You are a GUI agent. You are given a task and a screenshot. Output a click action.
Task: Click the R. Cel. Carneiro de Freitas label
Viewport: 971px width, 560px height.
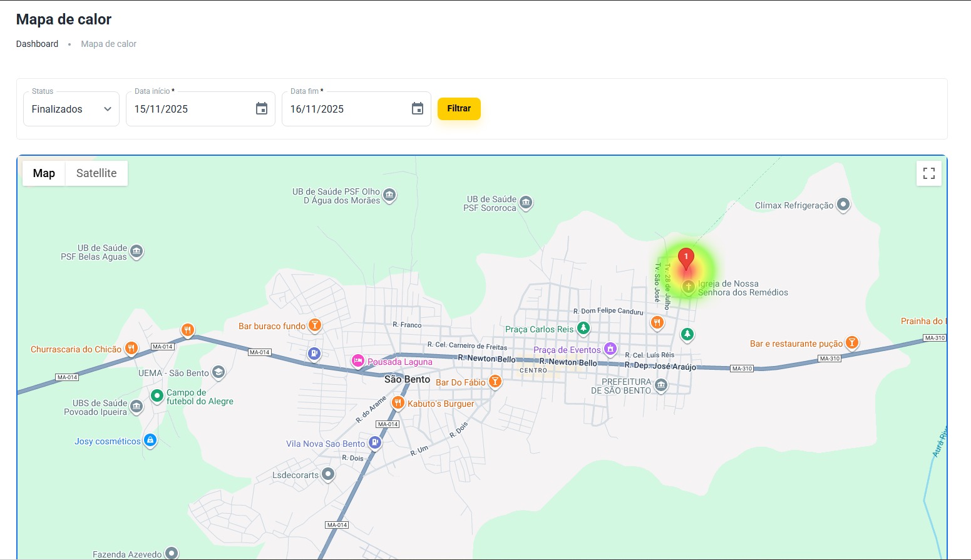point(467,346)
